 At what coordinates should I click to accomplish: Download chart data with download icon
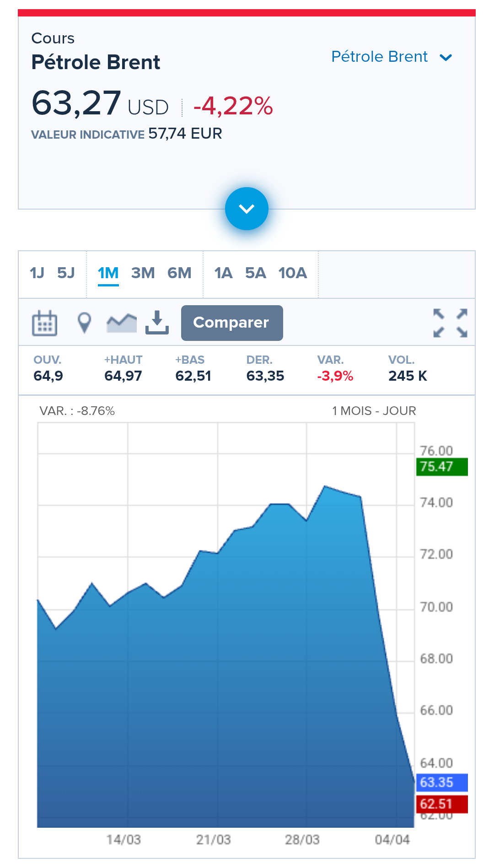point(157,323)
